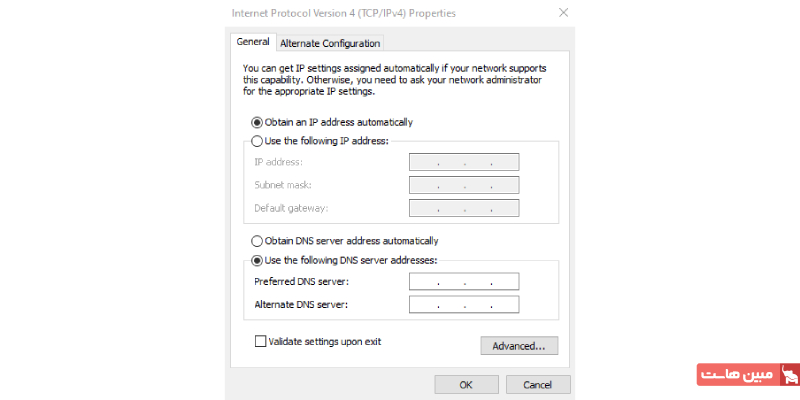The width and height of the screenshot is (800, 400).
Task: Click the Default gateway input field
Action: point(464,208)
